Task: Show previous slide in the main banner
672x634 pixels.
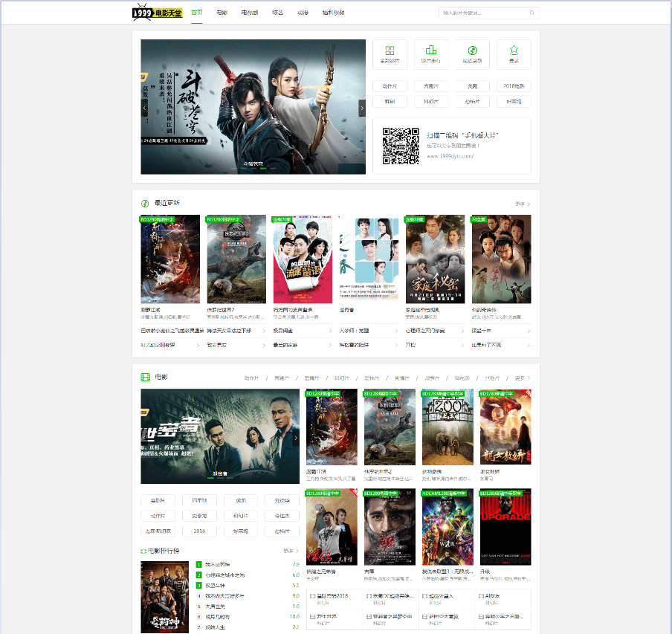Action: (144, 108)
